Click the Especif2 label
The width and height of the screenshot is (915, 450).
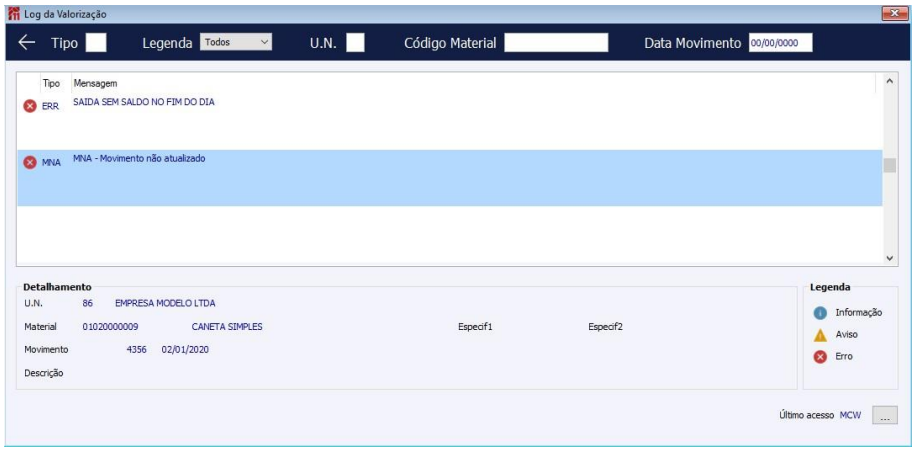click(605, 327)
